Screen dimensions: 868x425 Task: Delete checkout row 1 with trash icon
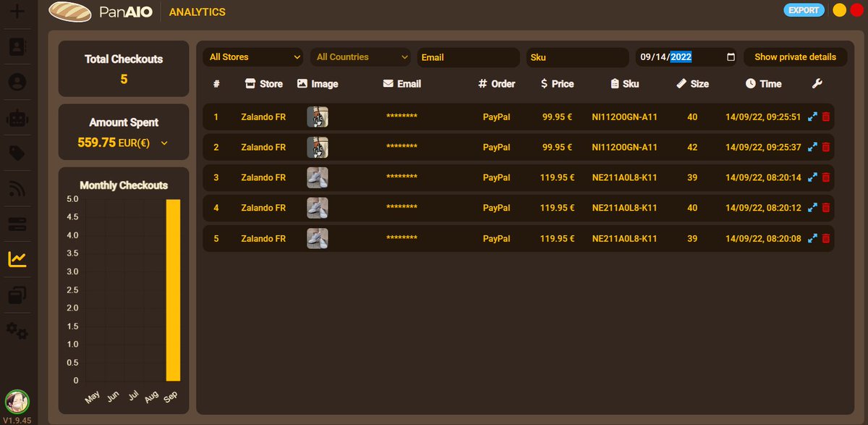coord(825,117)
